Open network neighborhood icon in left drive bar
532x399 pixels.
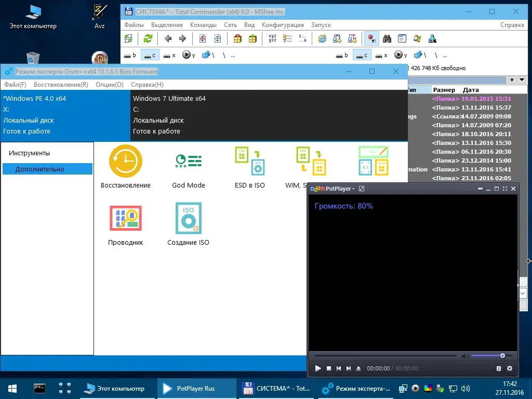click(x=208, y=55)
